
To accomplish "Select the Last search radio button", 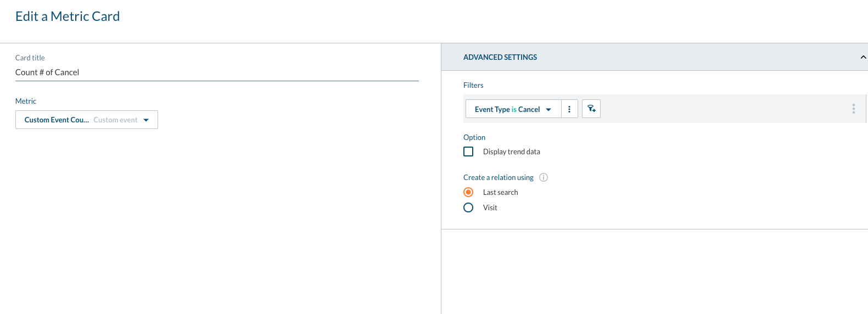I will tap(468, 192).
